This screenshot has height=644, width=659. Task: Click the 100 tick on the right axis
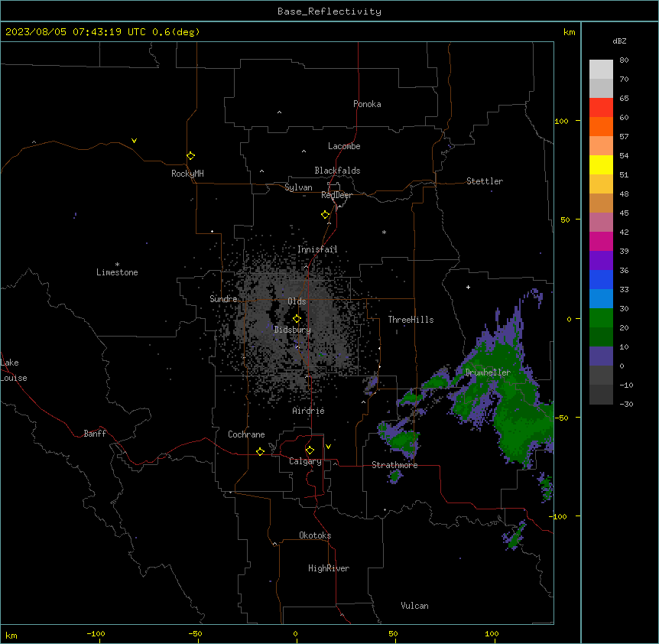coord(561,121)
